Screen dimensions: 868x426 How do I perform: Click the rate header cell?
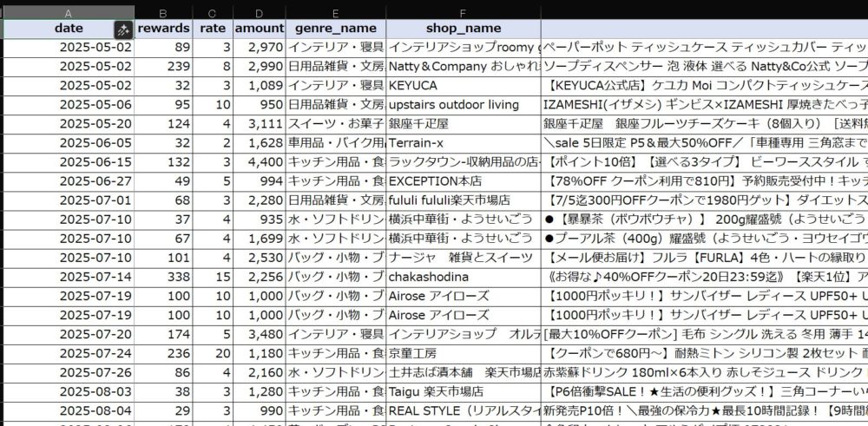212,29
